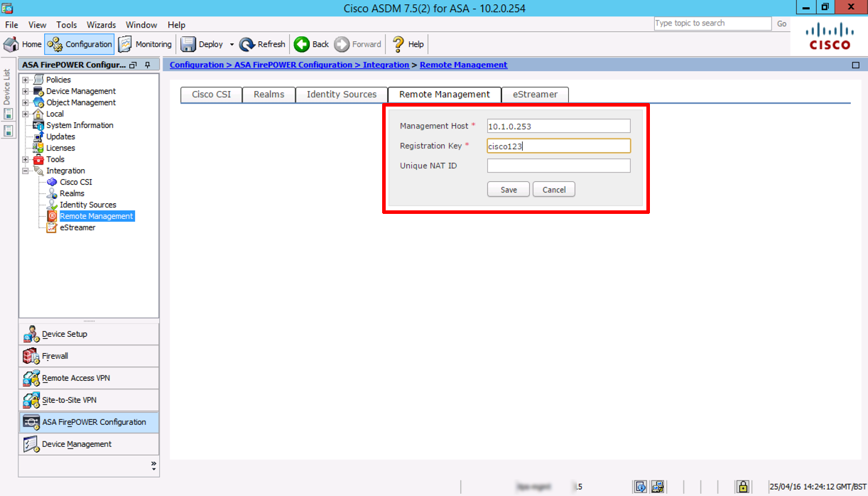Open Cisco CSI in tree
868x496 pixels.
(76, 182)
